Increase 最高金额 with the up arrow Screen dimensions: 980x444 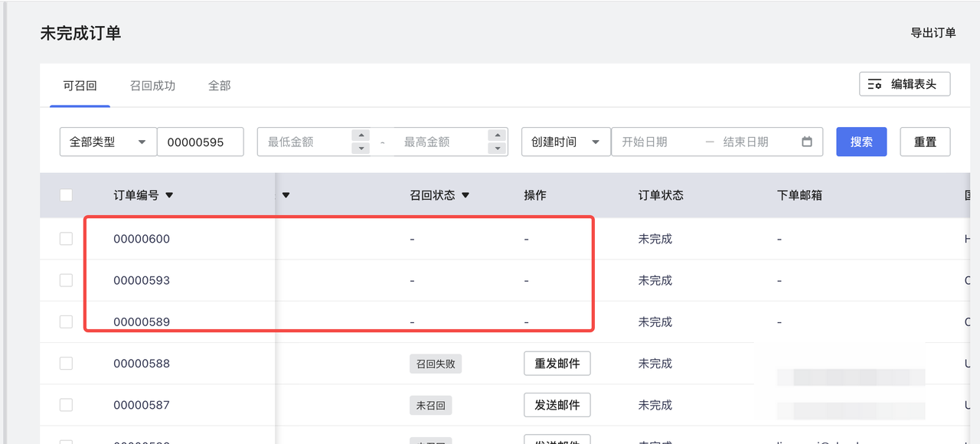coord(497,135)
